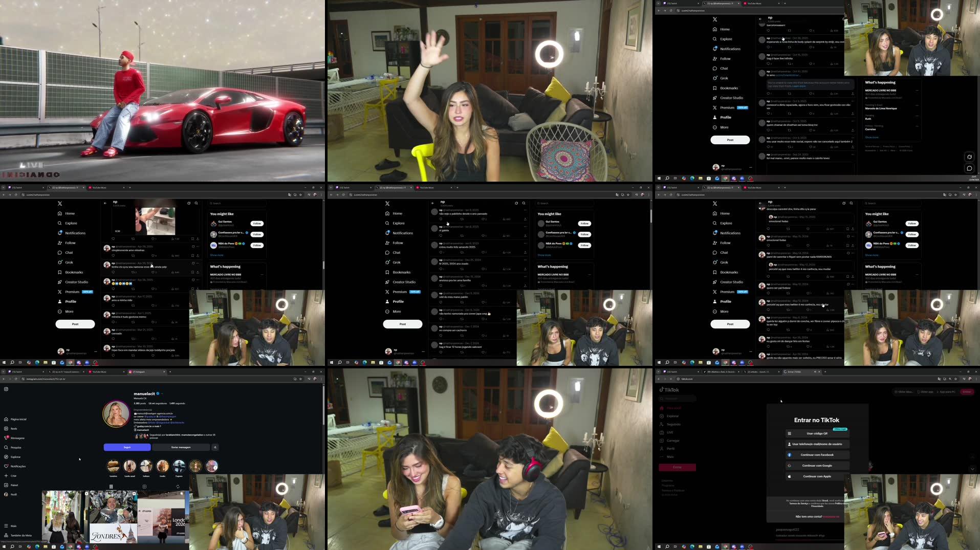Screen dimensions: 980x550
Task: Follow the Confiasoes suggested account
Action: click(x=257, y=234)
